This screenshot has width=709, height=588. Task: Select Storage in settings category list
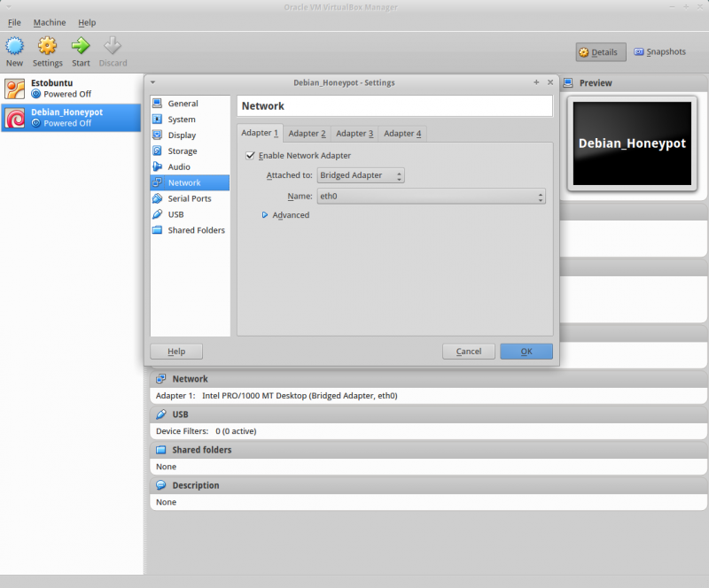(x=190, y=151)
